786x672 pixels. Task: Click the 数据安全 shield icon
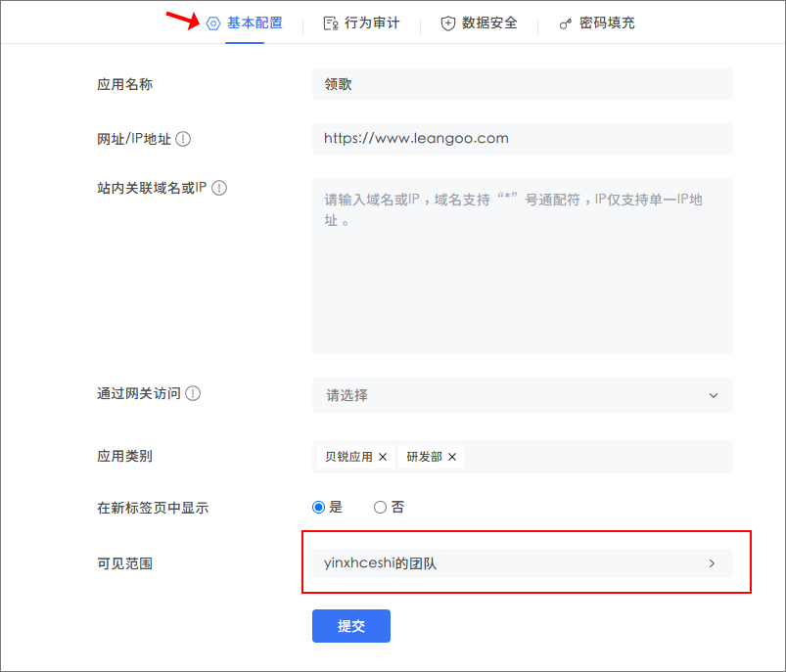(450, 22)
